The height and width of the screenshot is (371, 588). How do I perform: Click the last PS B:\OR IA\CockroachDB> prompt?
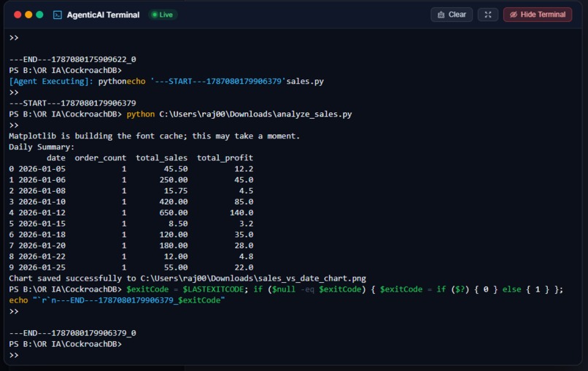point(65,343)
